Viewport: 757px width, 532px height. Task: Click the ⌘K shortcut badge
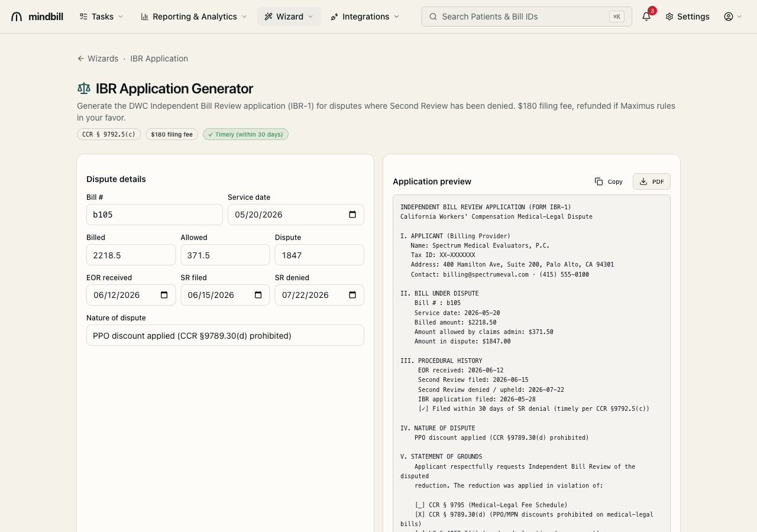click(x=617, y=17)
